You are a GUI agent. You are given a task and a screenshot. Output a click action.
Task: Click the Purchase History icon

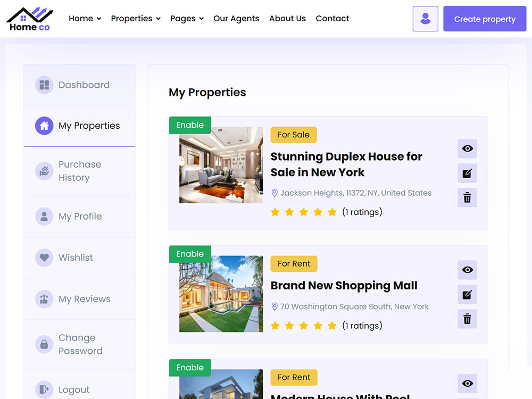pos(44,171)
